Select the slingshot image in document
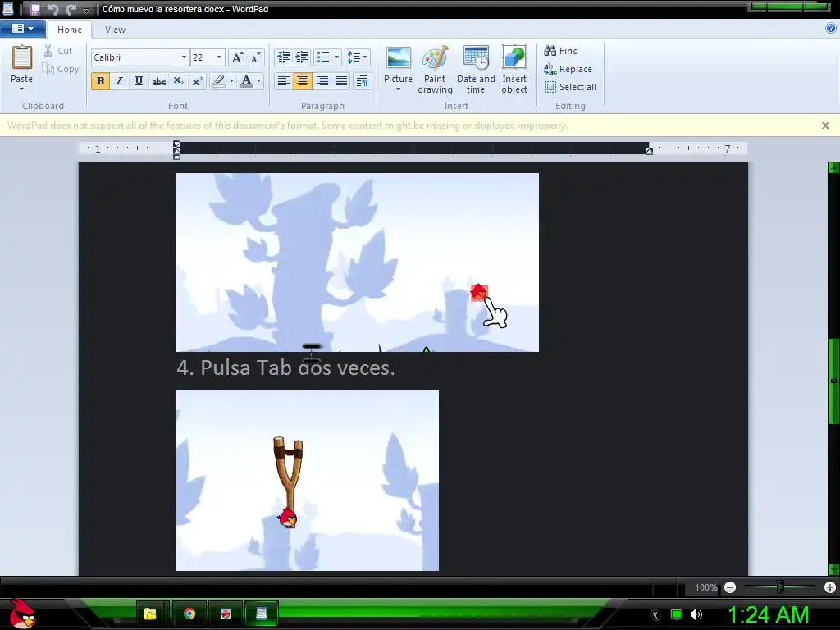Viewport: 840px width, 630px height. point(308,481)
